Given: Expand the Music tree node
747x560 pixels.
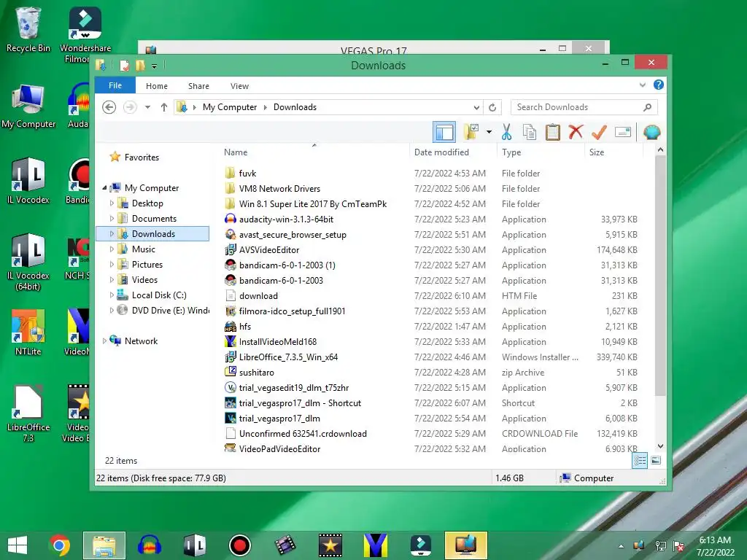Looking at the screenshot, I should click(112, 249).
